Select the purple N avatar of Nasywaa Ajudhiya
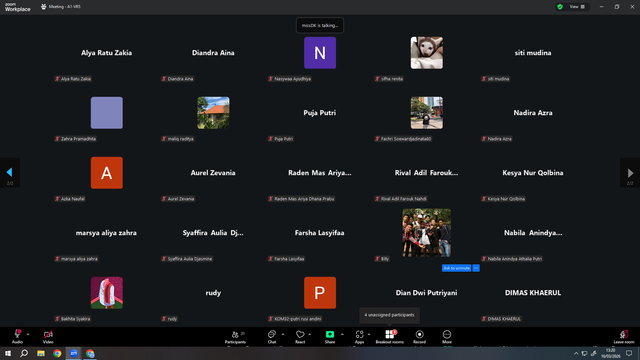This screenshot has height=360, width=640. (x=320, y=53)
